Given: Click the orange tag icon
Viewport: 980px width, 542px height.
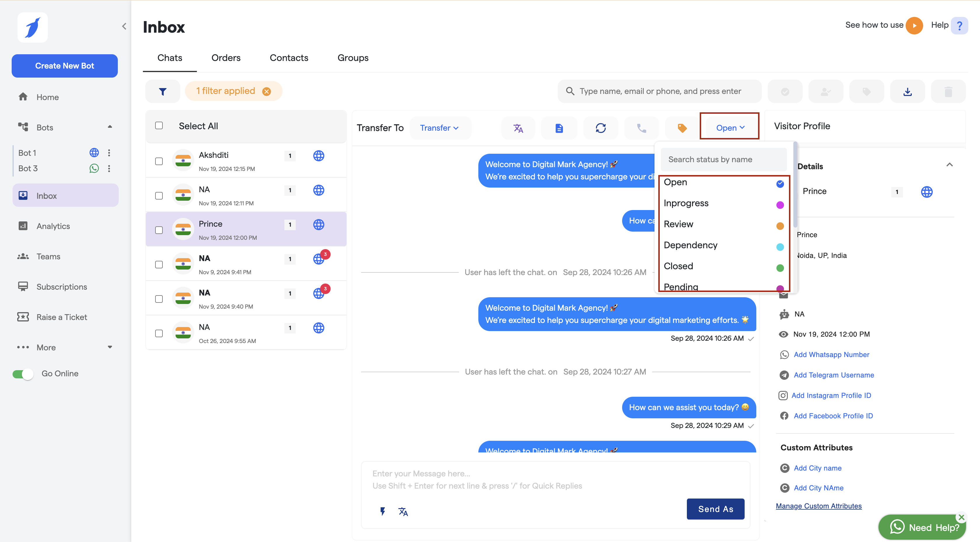Looking at the screenshot, I should [x=682, y=128].
